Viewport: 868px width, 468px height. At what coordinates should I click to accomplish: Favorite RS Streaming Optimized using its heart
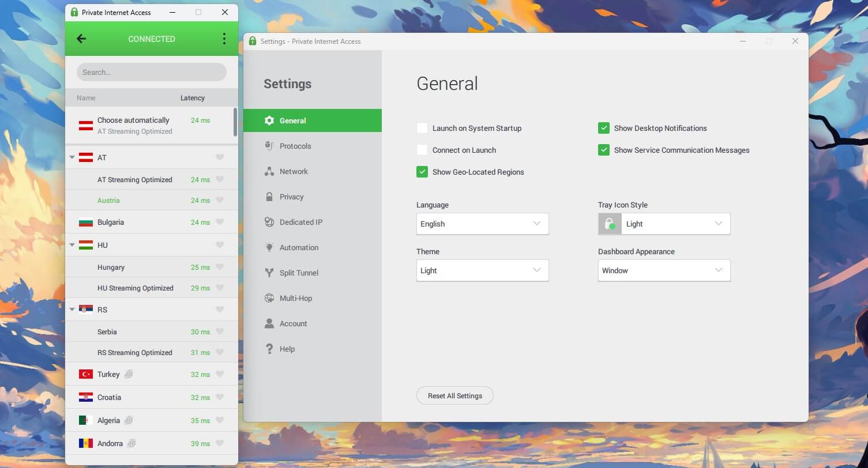point(220,352)
